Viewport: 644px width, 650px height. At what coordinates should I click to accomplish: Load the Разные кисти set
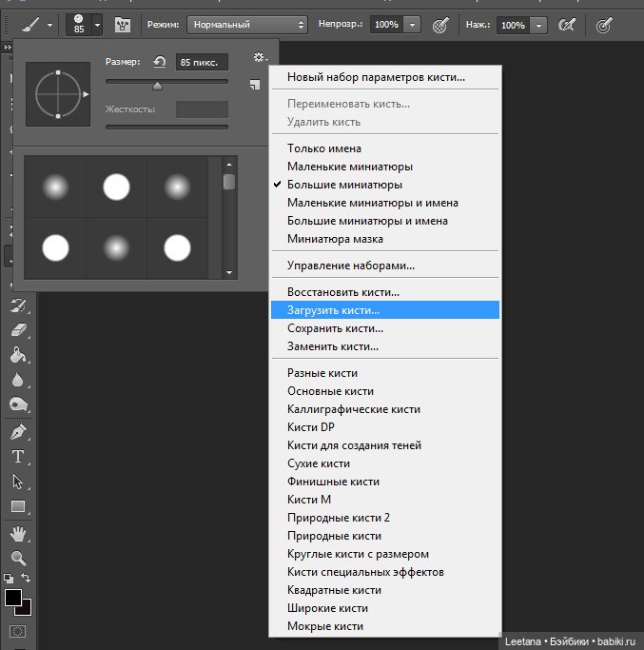pyautogui.click(x=385, y=373)
